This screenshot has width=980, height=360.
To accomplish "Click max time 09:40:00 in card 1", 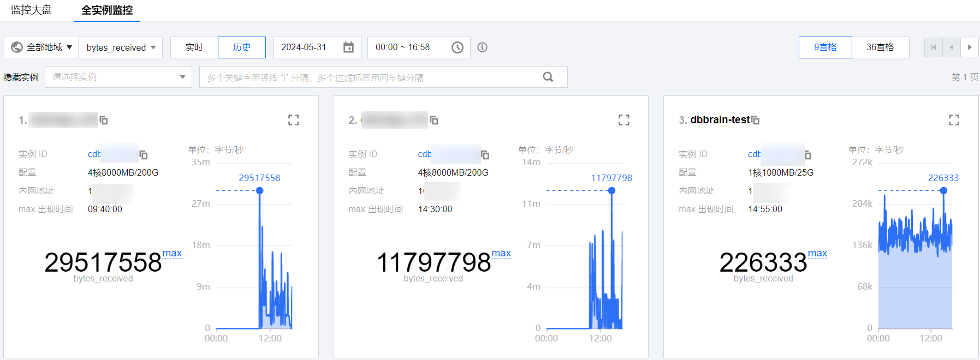I will tap(105, 209).
